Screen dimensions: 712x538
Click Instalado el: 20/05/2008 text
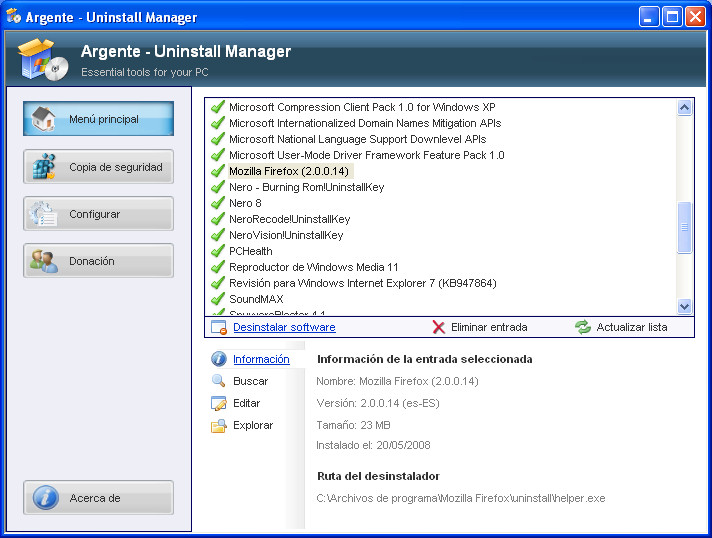[373, 445]
